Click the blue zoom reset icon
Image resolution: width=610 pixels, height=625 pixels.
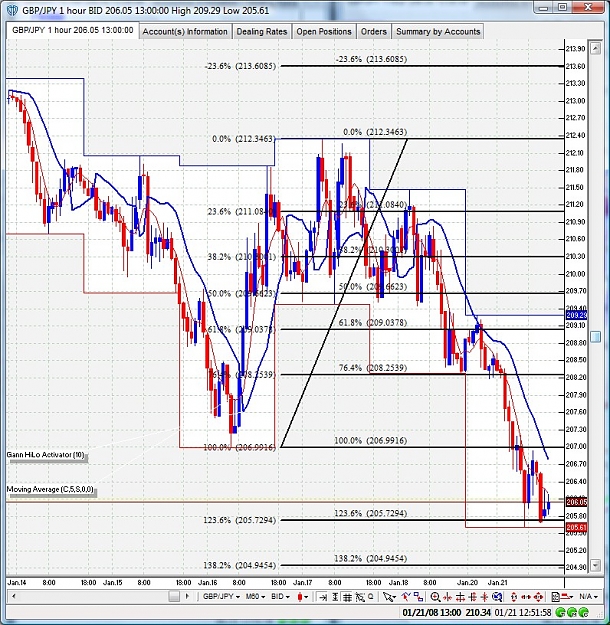pos(497,597)
